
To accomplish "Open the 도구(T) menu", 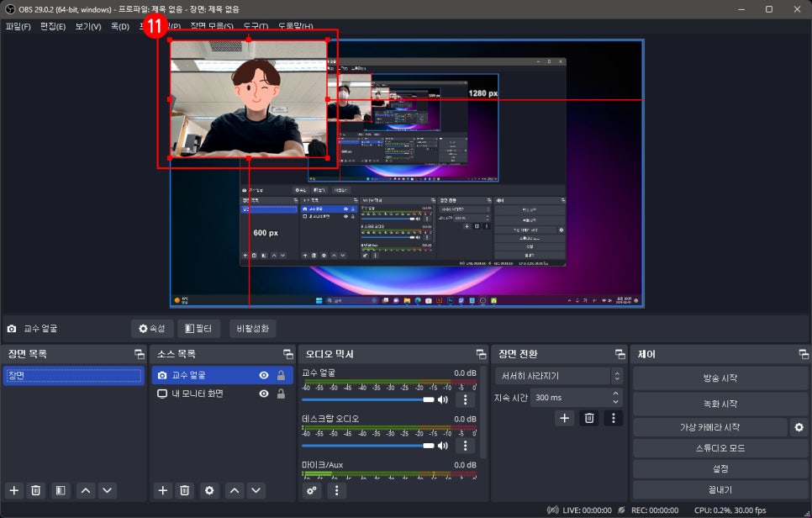I will [256, 26].
